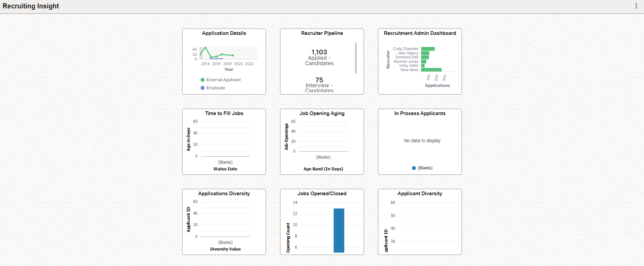Image resolution: width=644 pixels, height=266 pixels.
Task: Click the External Applicant green legend dot
Action: click(x=203, y=80)
